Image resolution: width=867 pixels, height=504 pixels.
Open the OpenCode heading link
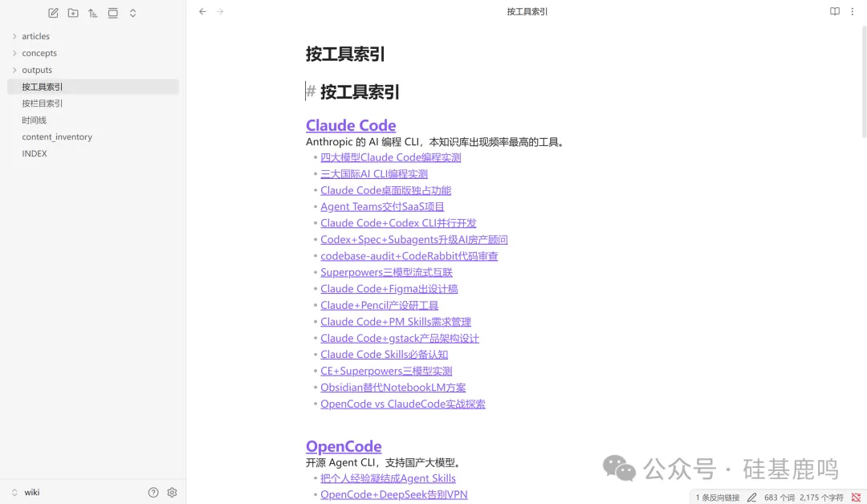click(x=344, y=446)
